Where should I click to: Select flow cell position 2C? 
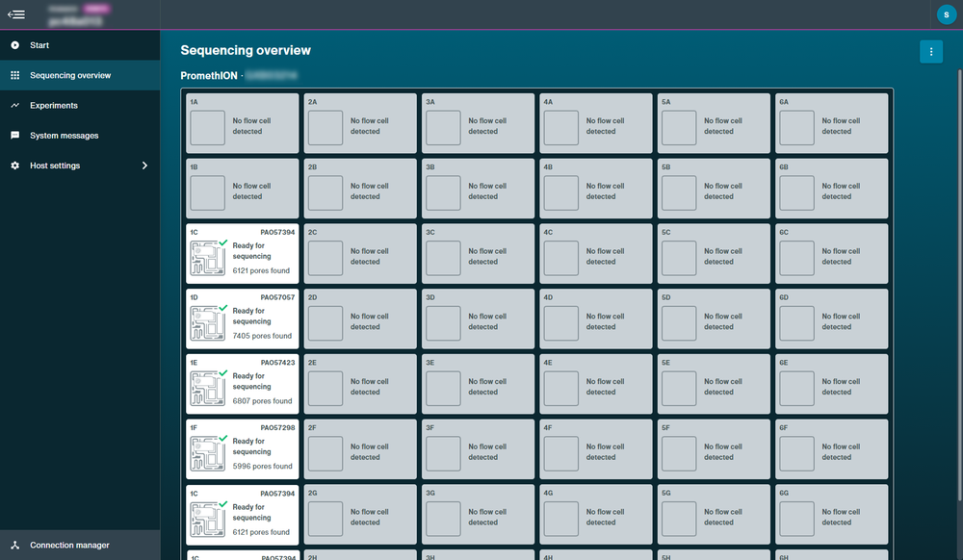tap(360, 254)
